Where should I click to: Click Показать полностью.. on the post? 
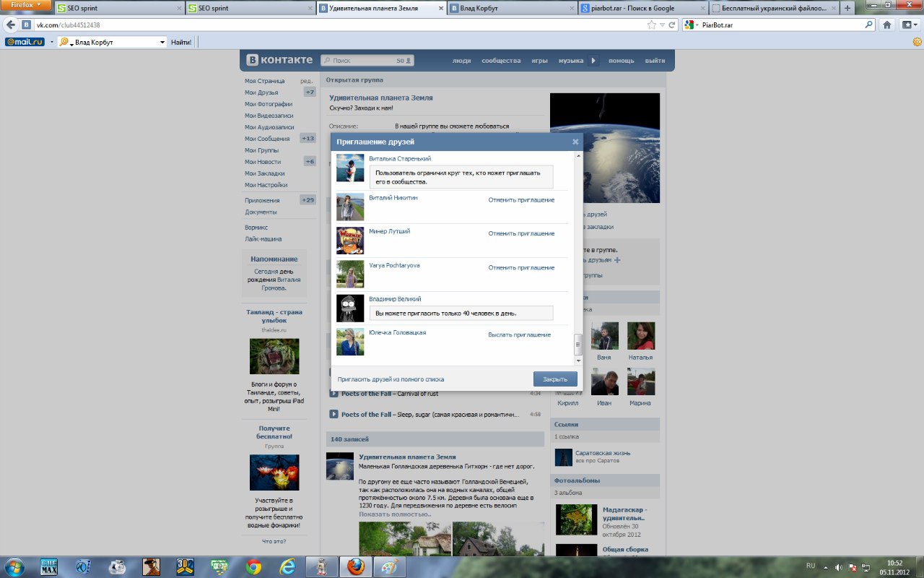click(395, 514)
